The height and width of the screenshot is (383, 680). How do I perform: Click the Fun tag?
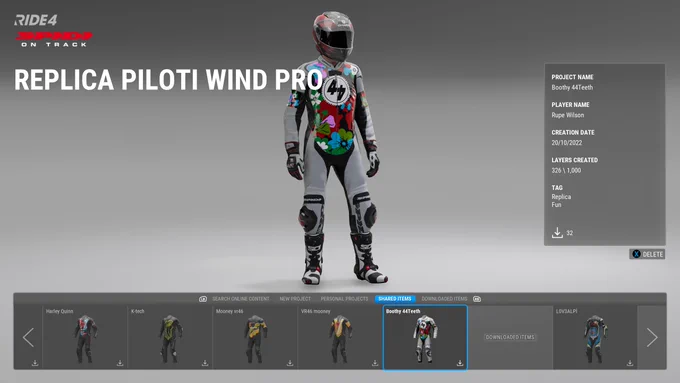pos(556,205)
